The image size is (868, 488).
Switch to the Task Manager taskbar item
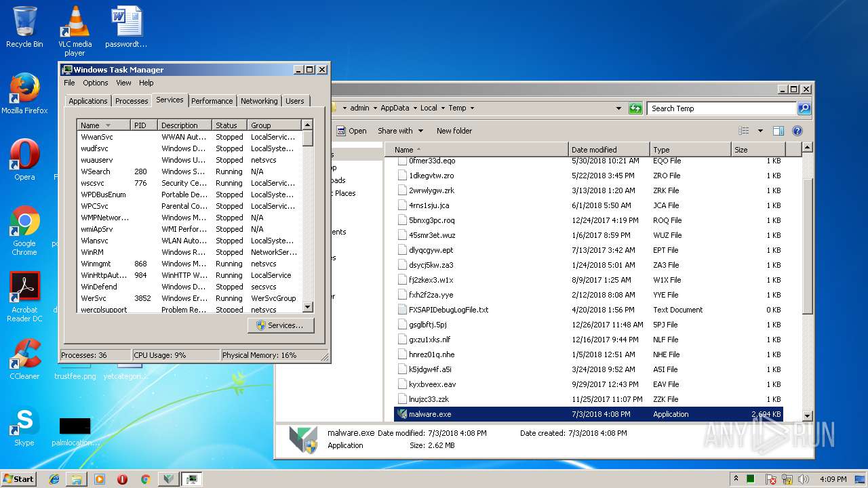192,479
